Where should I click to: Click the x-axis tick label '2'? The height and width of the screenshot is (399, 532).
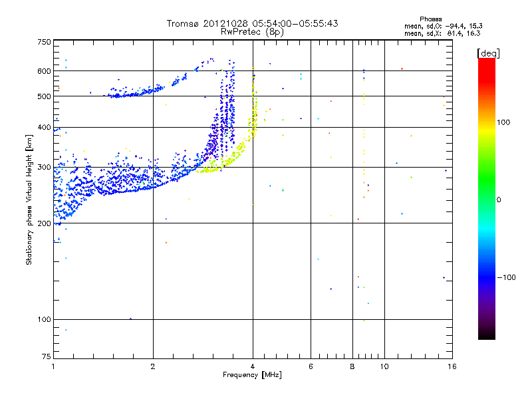(x=153, y=366)
